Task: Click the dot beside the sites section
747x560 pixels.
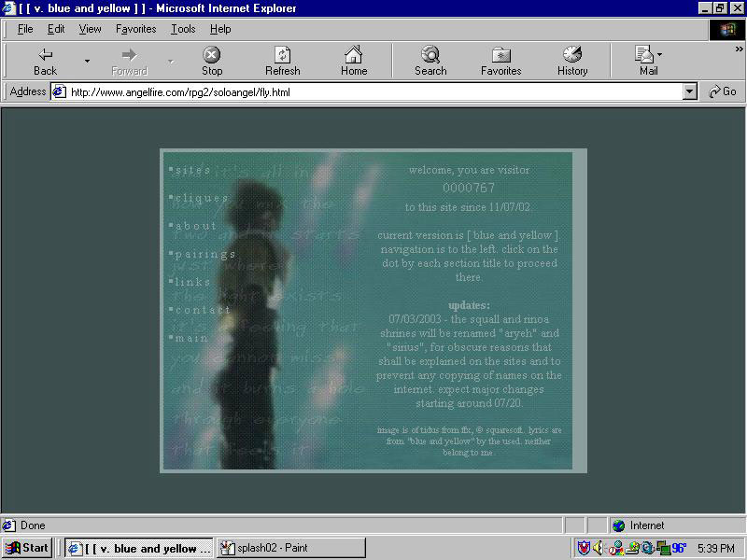Action: [x=171, y=168]
